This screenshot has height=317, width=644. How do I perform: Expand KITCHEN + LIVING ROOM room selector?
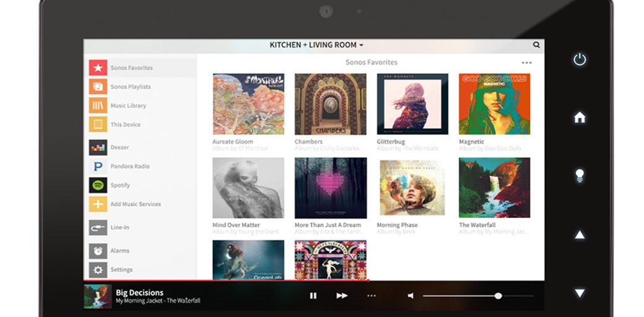(316, 45)
